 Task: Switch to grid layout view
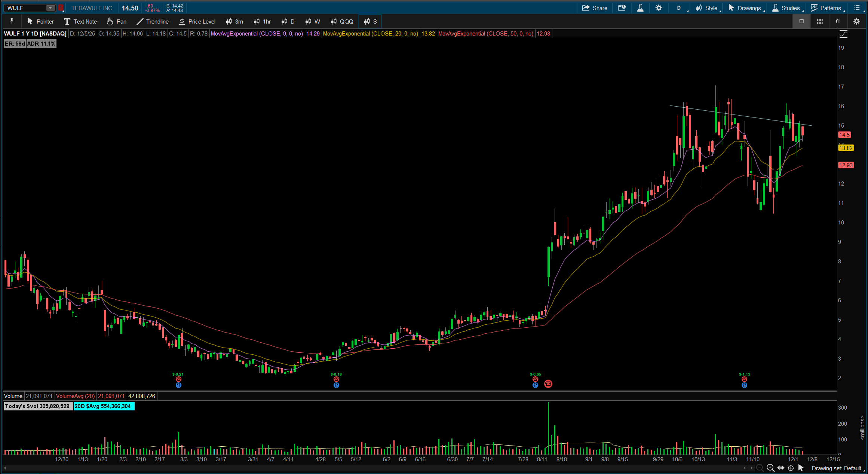820,21
